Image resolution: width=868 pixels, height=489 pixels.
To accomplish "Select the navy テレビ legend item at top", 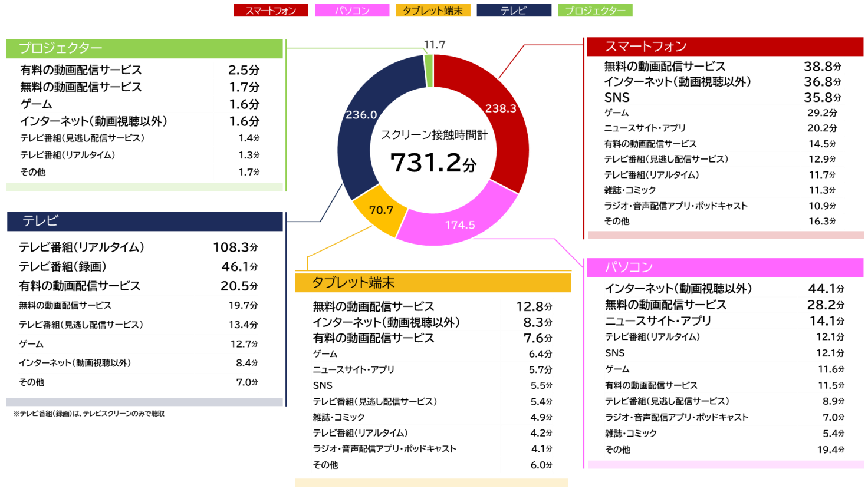I will pyautogui.click(x=514, y=11).
